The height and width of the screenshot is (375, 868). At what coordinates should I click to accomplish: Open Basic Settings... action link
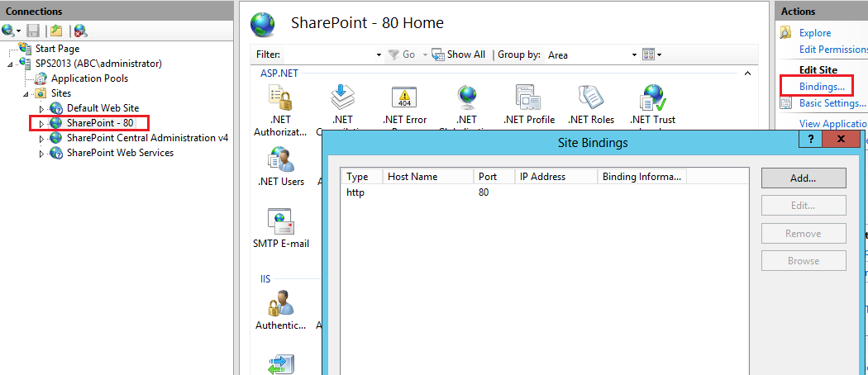[832, 103]
